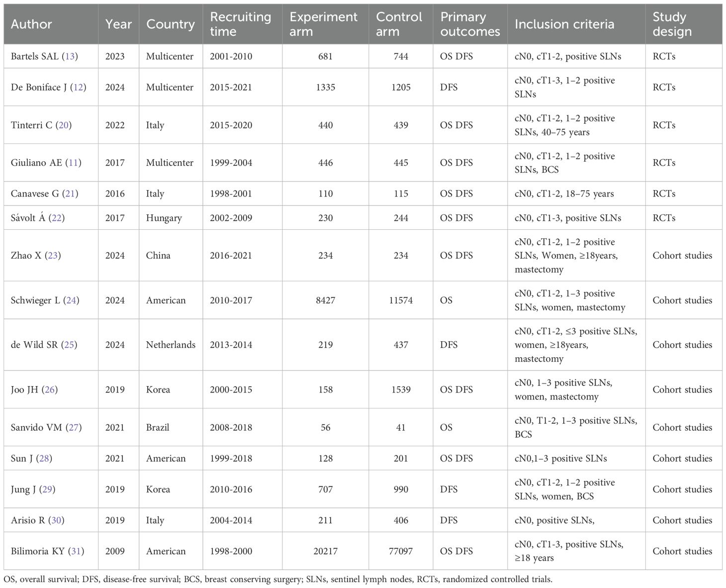Follow citation 27 for Sanvido VM

point(74,427)
